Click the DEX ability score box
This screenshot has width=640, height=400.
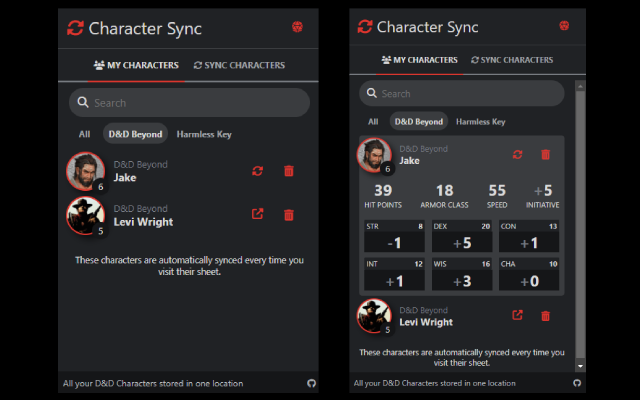[x=462, y=236]
